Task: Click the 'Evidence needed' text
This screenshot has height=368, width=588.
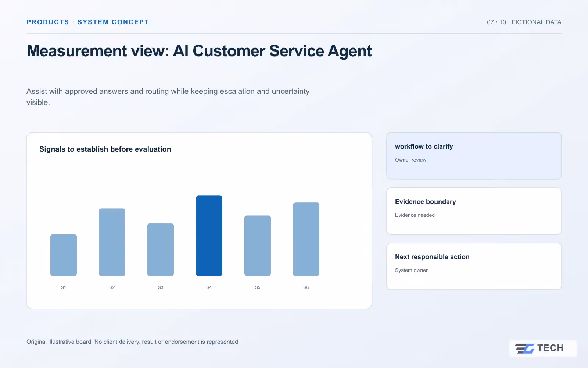Action: [415, 215]
